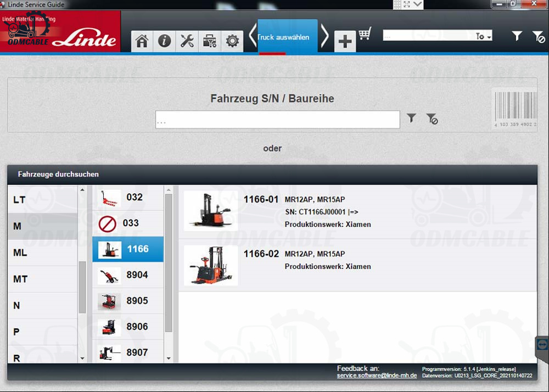549x392 pixels.
Task: Clear filter next to the serial number field
Action: pos(432,119)
